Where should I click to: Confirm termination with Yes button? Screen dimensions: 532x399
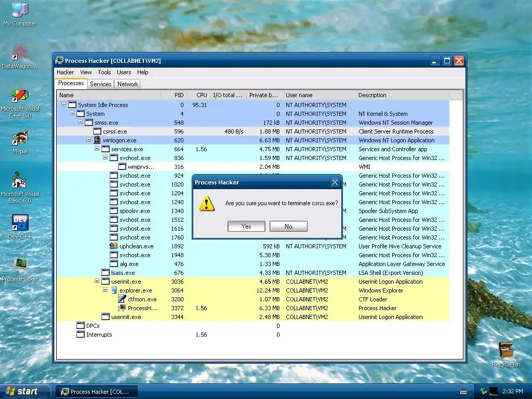click(x=246, y=227)
